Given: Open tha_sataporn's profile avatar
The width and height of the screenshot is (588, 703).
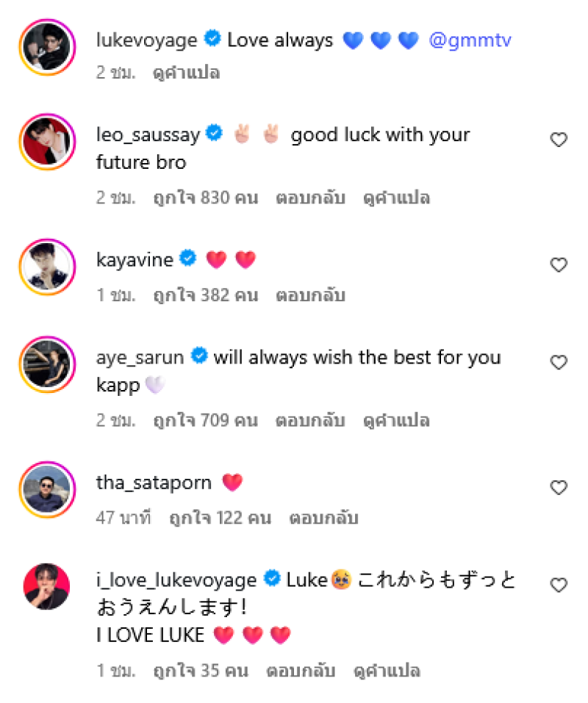Looking at the screenshot, I should [47, 489].
